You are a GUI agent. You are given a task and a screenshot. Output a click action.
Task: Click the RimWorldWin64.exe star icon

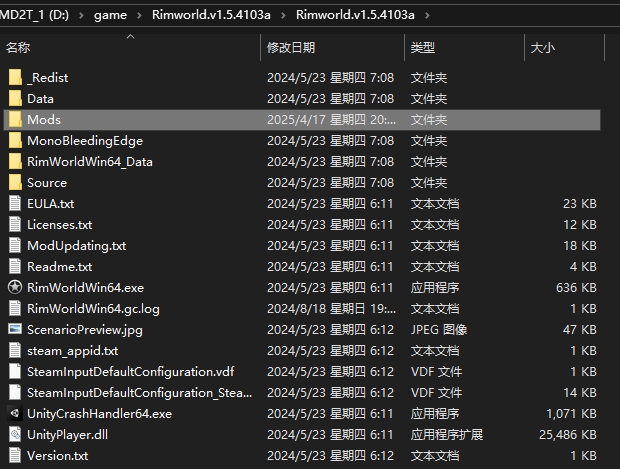tap(15, 287)
